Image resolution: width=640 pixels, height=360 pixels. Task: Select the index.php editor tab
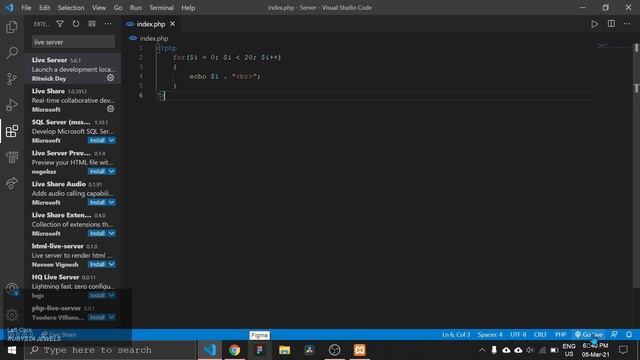coord(151,24)
